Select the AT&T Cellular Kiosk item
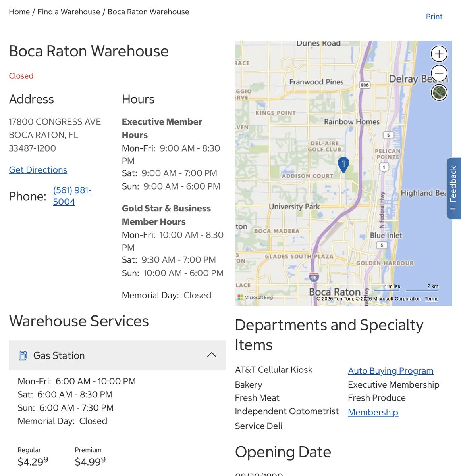 274,370
